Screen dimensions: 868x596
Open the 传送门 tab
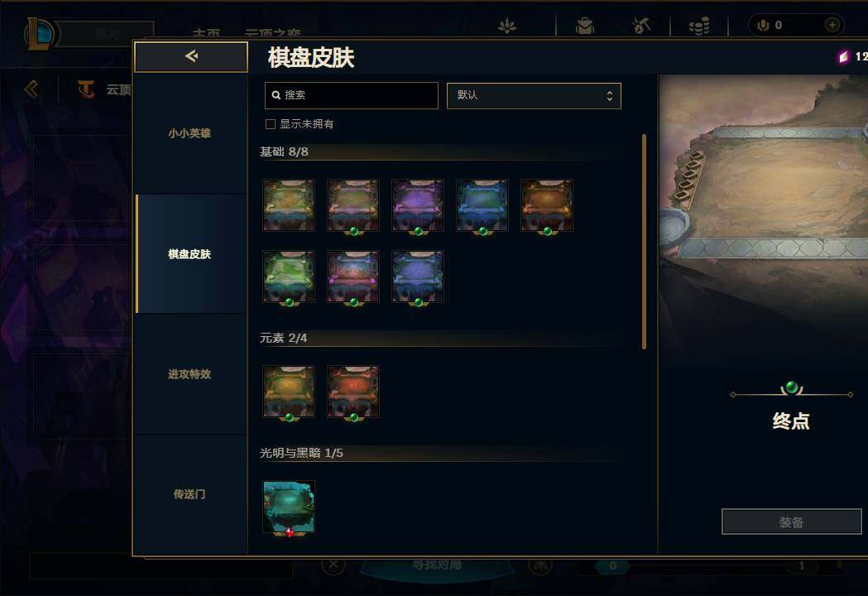[x=191, y=494]
